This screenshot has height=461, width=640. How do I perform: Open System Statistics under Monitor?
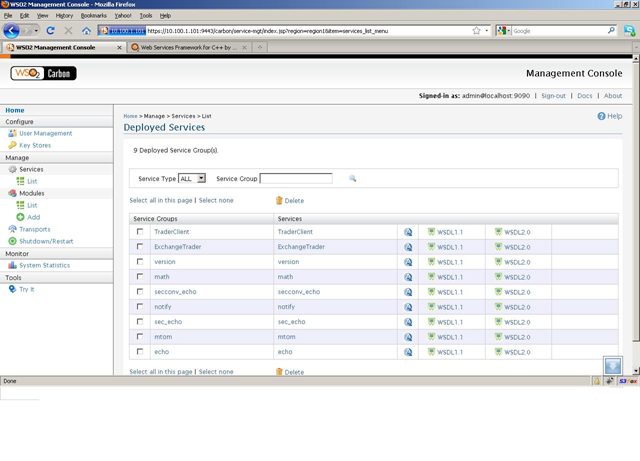coord(44,265)
